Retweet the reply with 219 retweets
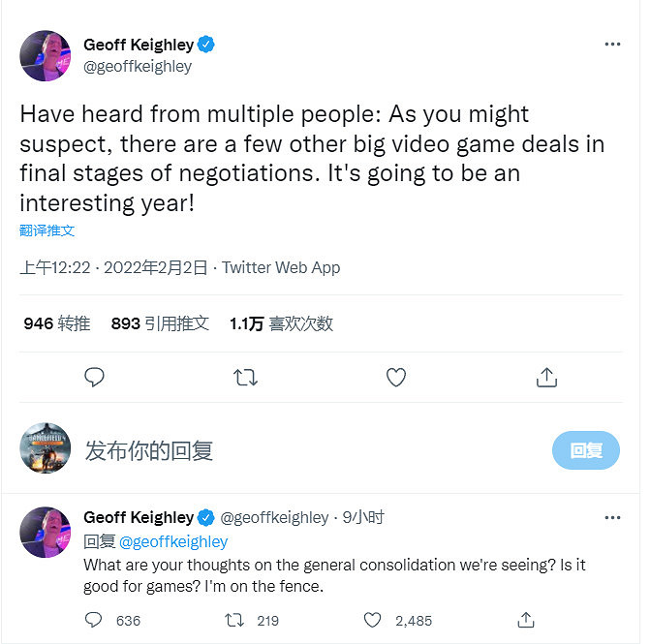 point(234,620)
